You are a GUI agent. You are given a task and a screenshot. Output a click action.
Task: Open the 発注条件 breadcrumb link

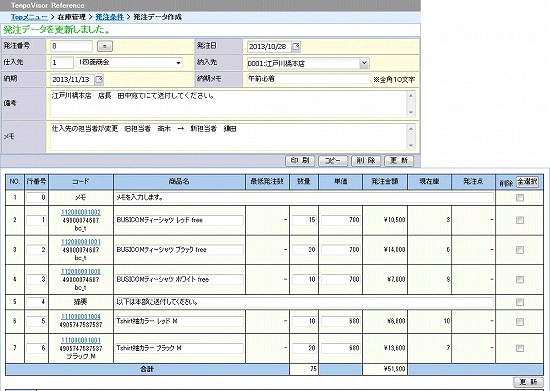click(x=109, y=17)
